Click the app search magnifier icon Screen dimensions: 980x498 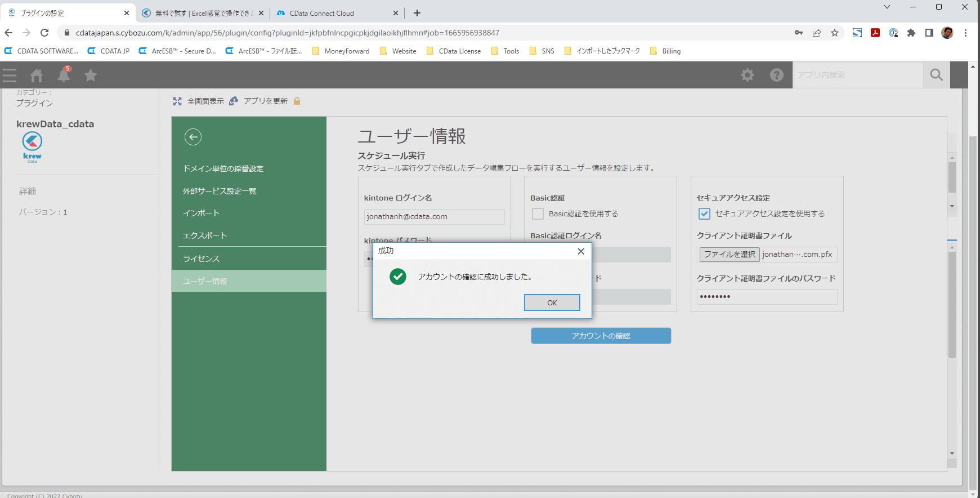click(936, 75)
